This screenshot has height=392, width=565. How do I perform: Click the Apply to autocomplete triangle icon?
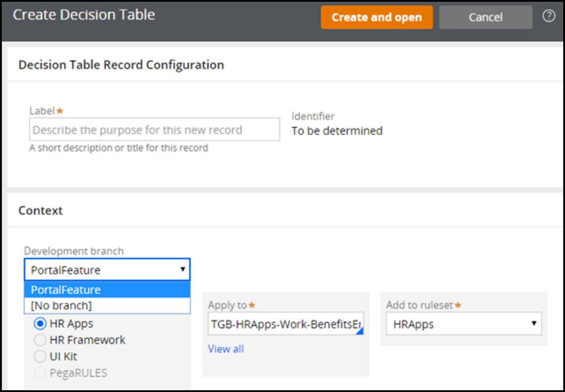coord(359,331)
